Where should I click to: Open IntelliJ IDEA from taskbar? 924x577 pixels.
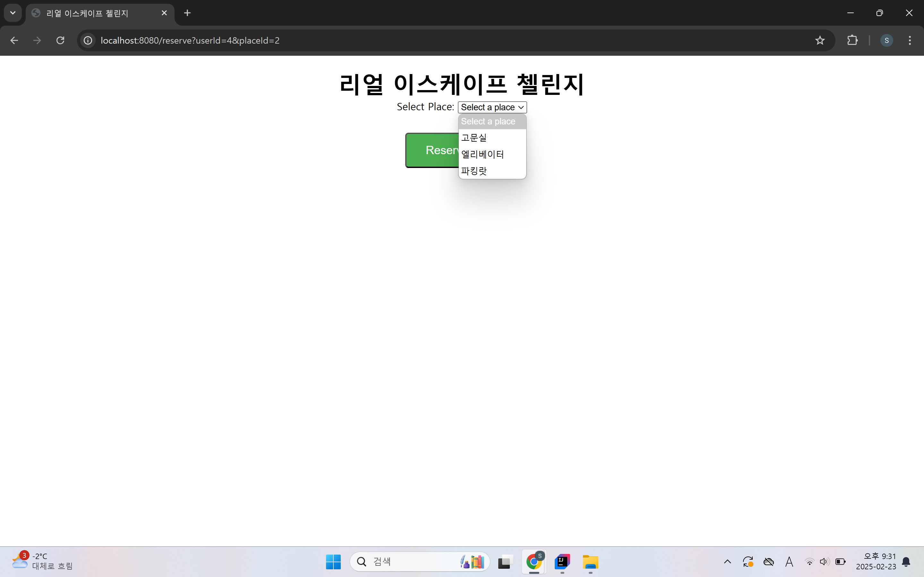pyautogui.click(x=562, y=562)
